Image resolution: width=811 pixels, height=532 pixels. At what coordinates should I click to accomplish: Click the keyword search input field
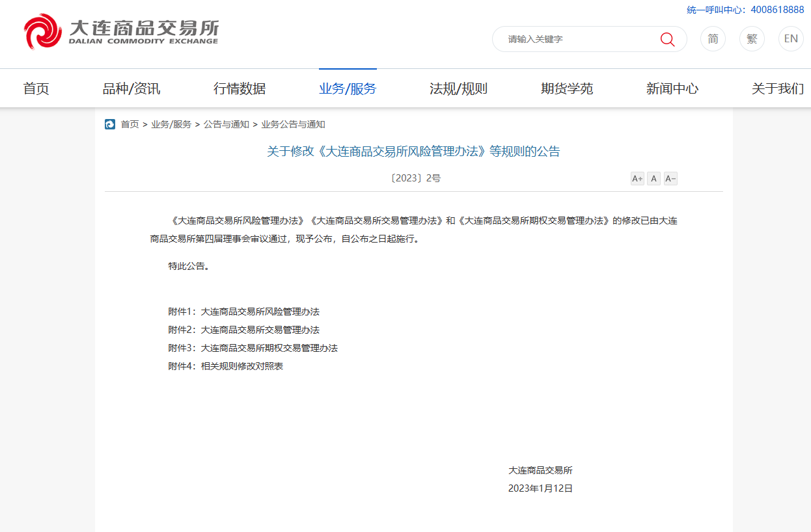tap(576, 39)
